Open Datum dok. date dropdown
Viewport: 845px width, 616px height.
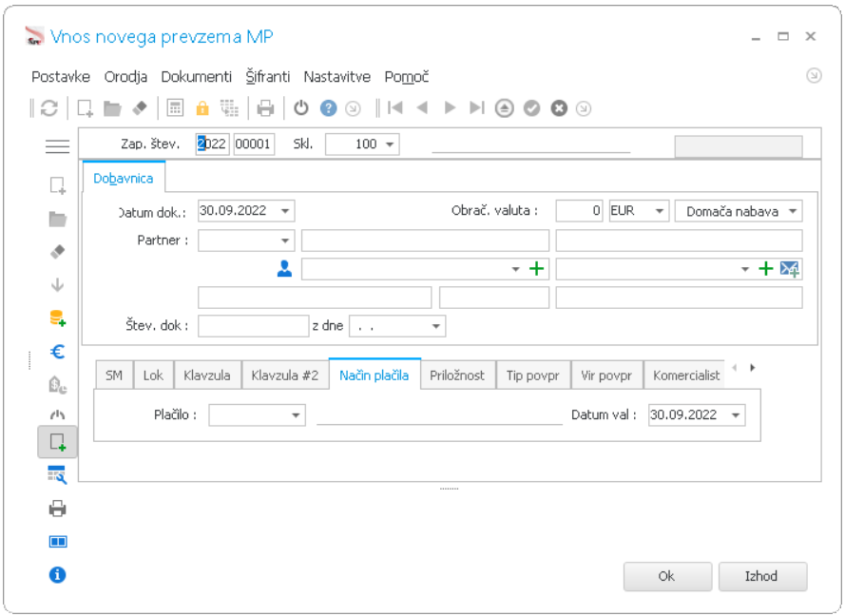(x=285, y=211)
